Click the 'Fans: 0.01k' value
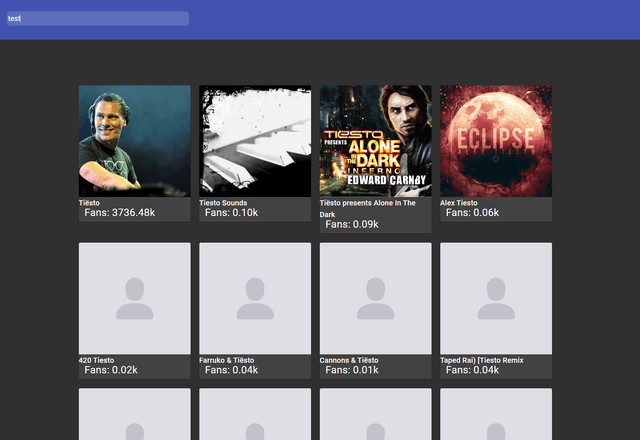640x440 pixels. pos(352,370)
